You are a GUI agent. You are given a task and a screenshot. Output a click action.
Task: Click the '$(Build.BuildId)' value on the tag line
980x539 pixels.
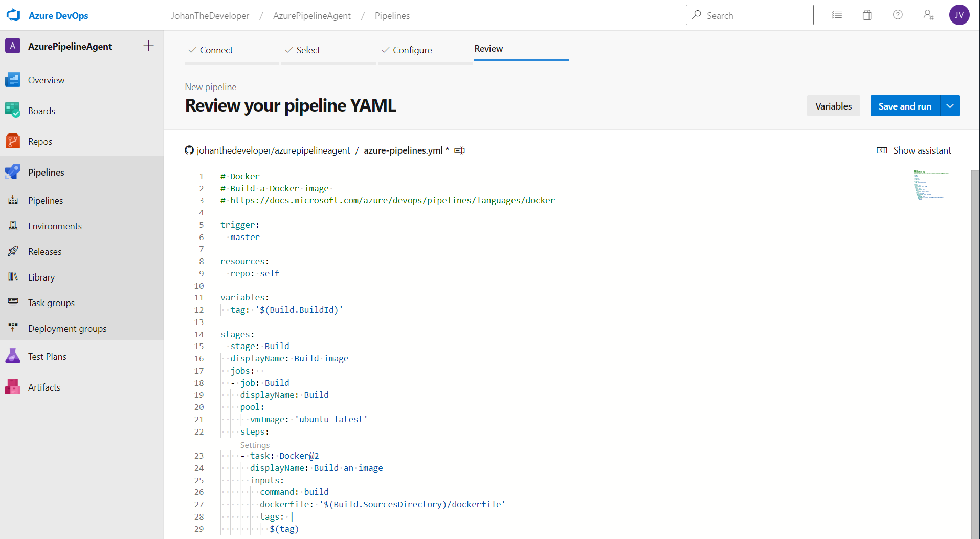tap(299, 310)
